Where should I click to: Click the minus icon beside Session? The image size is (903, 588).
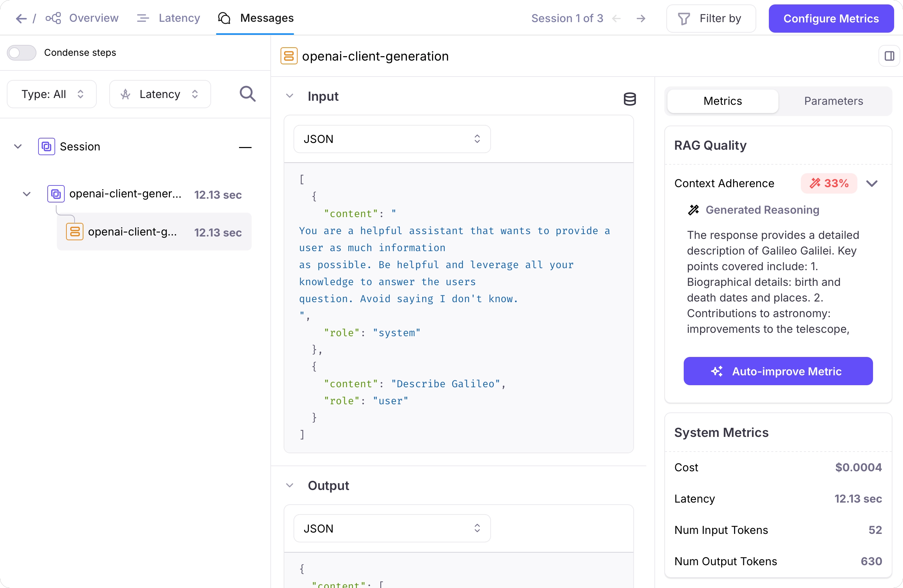coord(245,147)
